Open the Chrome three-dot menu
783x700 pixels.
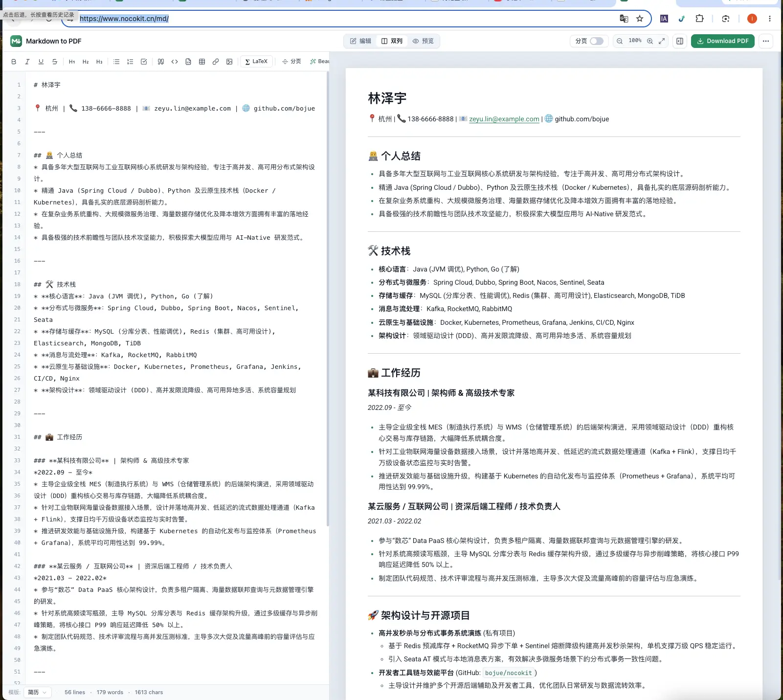(770, 19)
